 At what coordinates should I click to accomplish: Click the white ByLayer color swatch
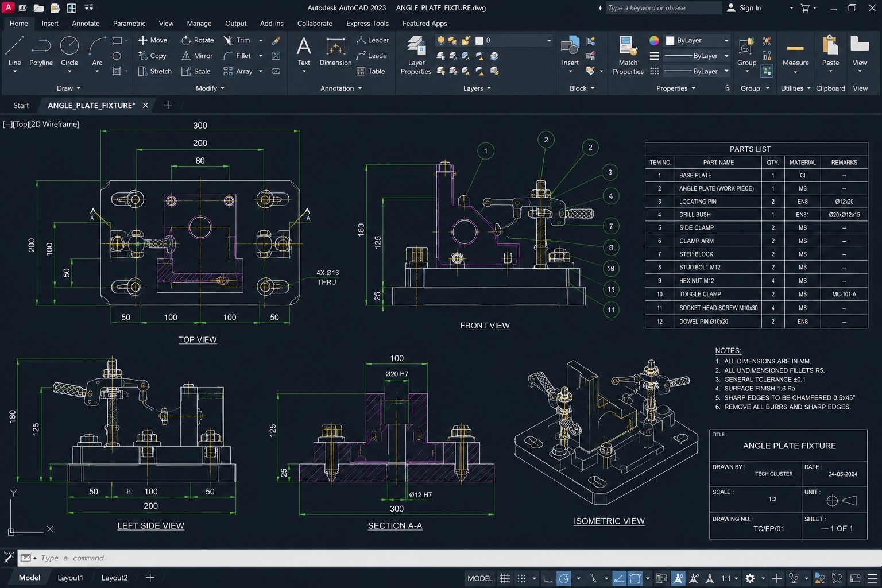(670, 41)
